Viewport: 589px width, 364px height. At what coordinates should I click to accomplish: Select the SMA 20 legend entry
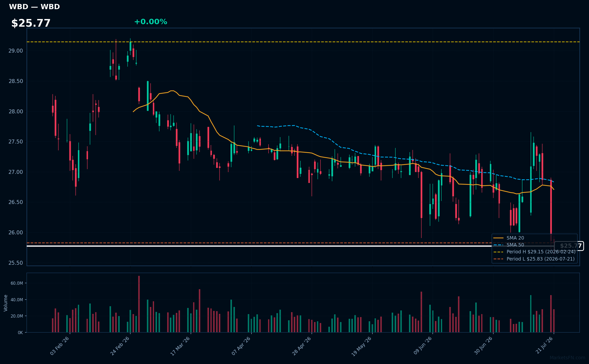(x=515, y=238)
